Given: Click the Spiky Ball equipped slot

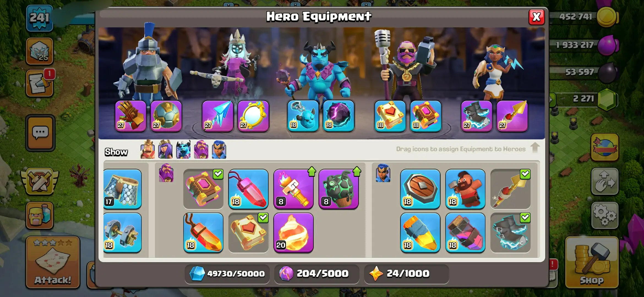Looking at the screenshot, I should (166, 116).
